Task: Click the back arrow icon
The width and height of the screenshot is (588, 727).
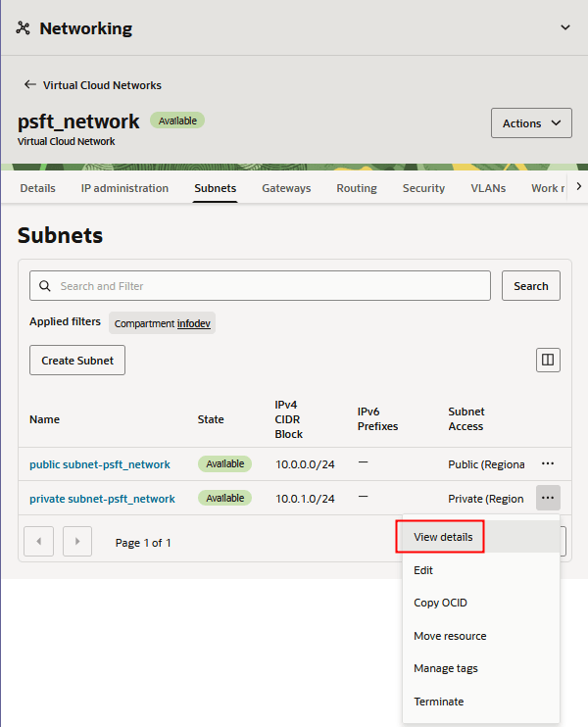Action: [30, 84]
